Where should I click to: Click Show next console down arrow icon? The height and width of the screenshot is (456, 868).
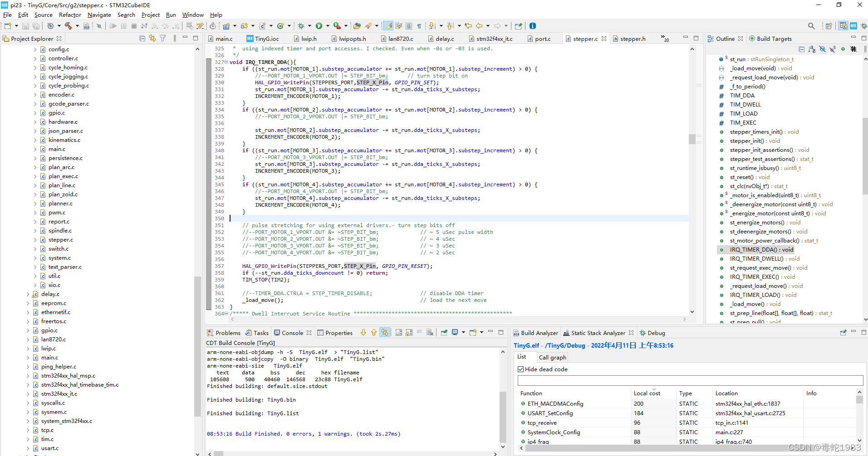point(363,332)
